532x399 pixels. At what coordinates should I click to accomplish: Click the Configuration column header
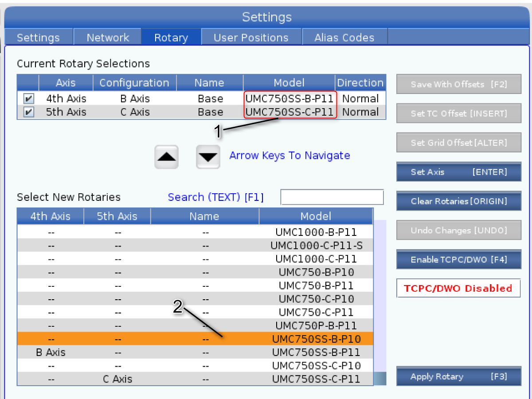134,83
